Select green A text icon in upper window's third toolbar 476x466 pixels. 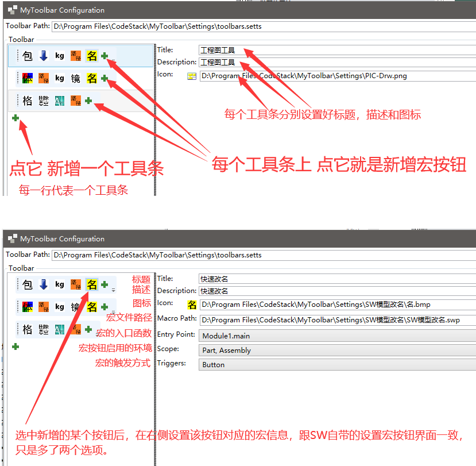click(60, 101)
